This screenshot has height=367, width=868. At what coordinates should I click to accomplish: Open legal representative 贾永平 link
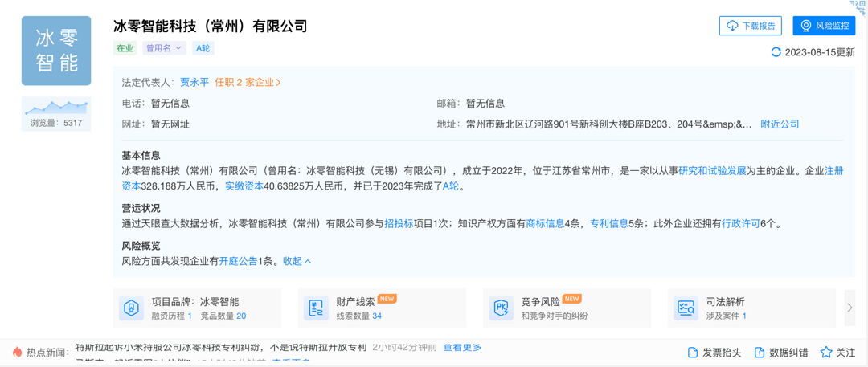point(194,83)
